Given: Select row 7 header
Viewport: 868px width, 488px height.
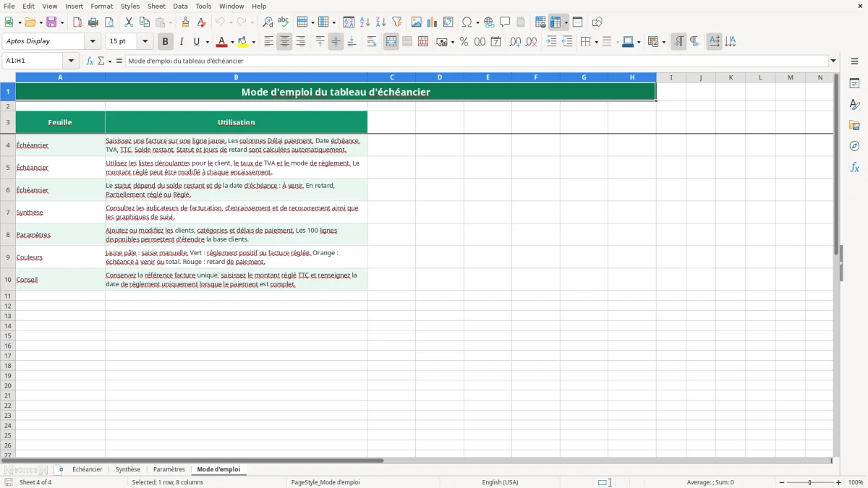Looking at the screenshot, I should coord(8,213).
